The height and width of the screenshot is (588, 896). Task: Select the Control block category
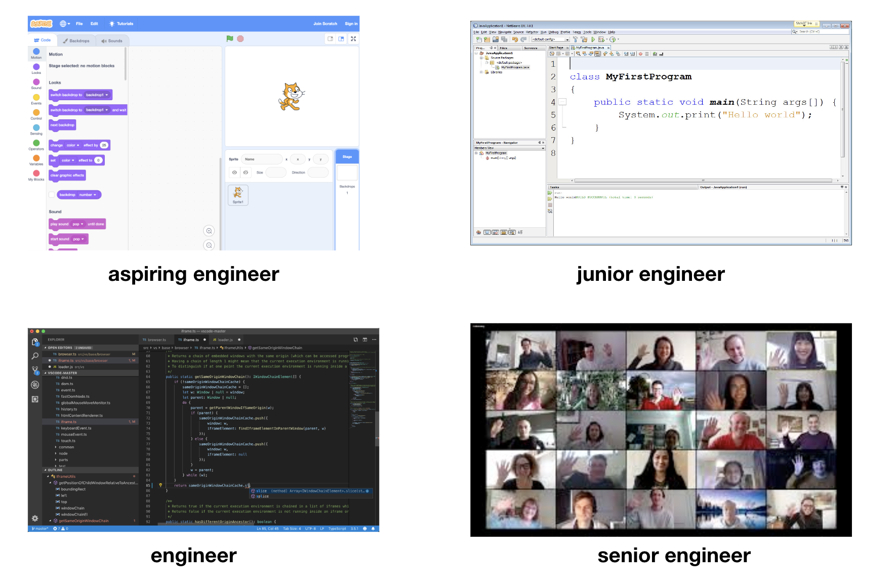pyautogui.click(x=36, y=114)
